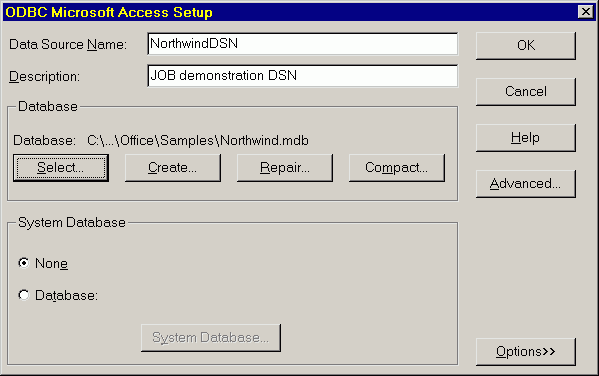Click Compact... database button
The height and width of the screenshot is (376, 599).
[x=397, y=168]
